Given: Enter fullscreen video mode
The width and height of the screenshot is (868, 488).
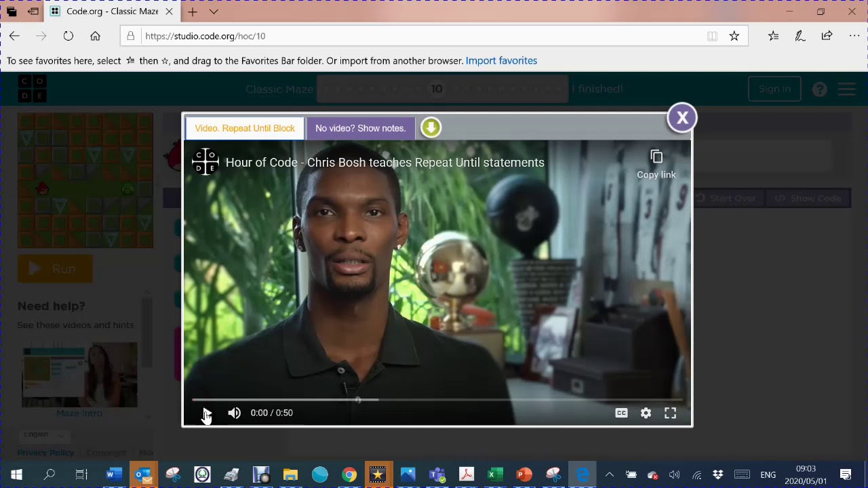Looking at the screenshot, I should (x=670, y=413).
